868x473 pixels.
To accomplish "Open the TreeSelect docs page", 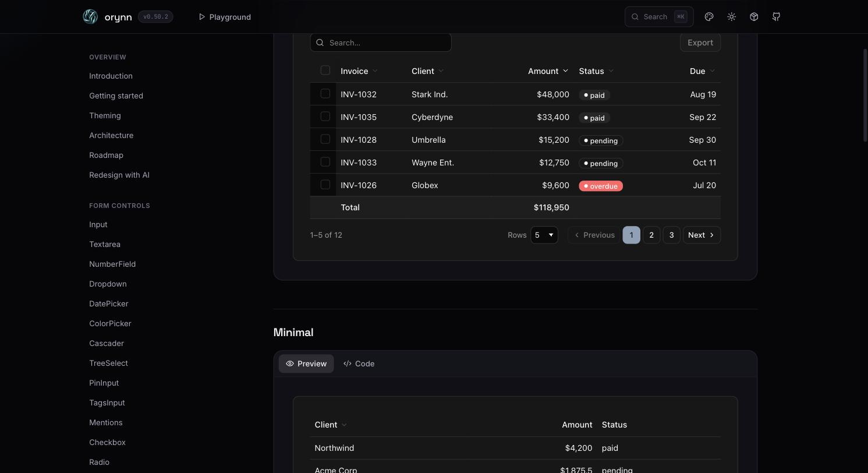I will [108, 363].
